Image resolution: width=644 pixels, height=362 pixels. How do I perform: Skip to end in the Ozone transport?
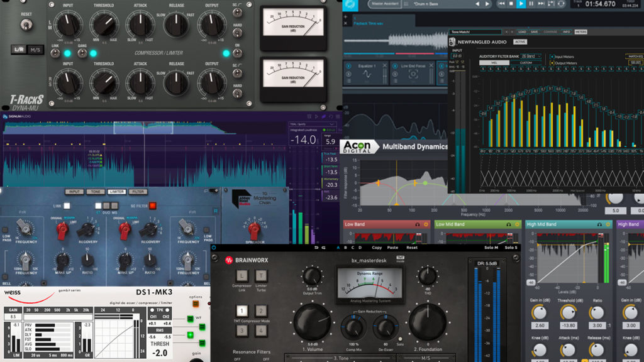coord(541,4)
